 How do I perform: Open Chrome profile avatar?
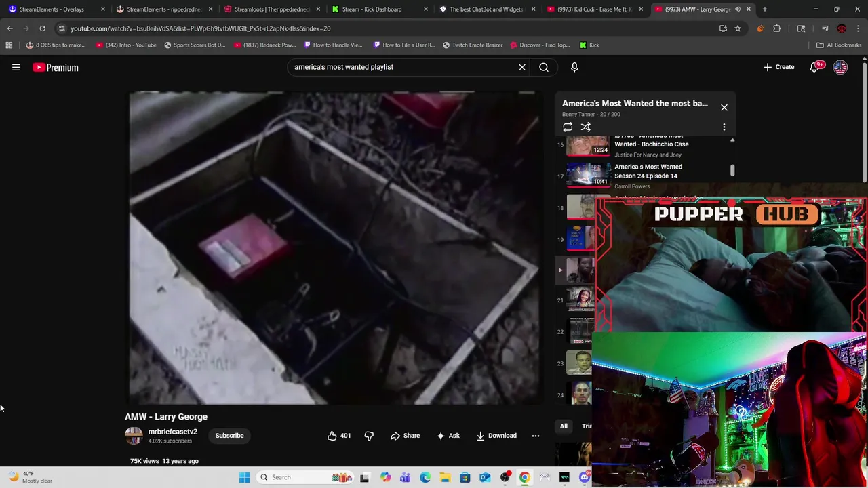(842, 28)
